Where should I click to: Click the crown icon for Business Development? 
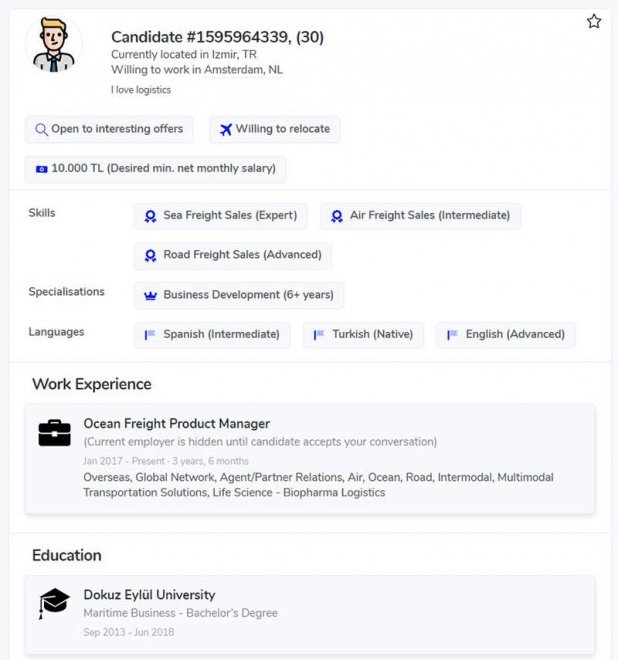coord(151,295)
